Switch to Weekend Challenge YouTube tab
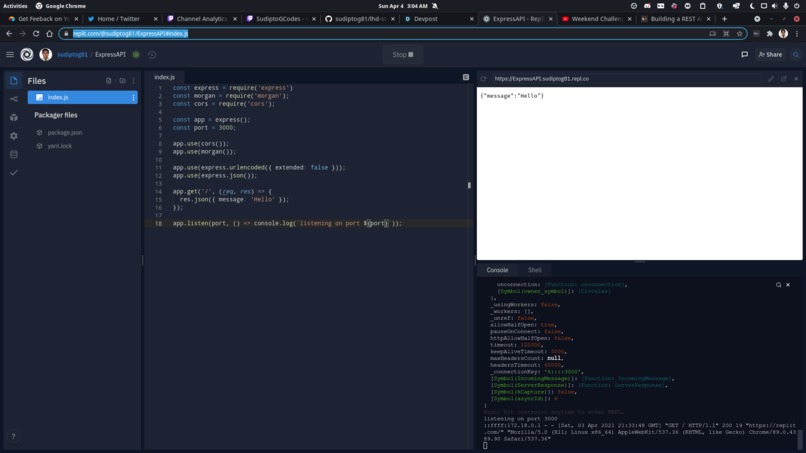806x453 pixels. click(x=596, y=19)
